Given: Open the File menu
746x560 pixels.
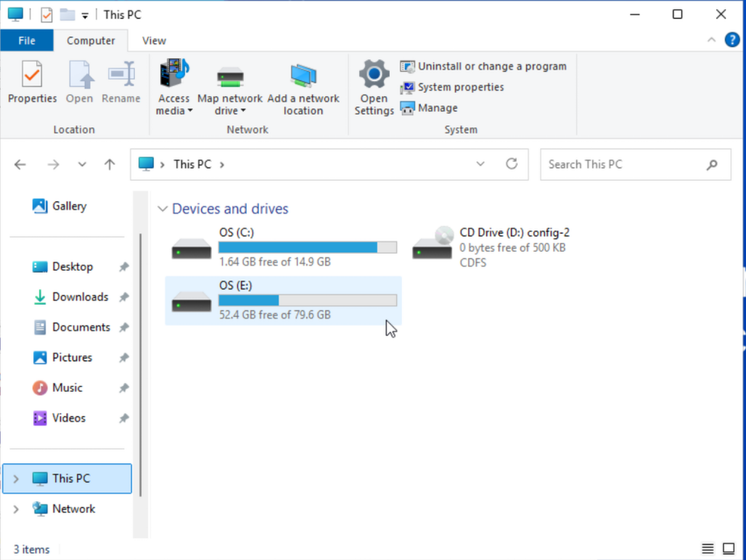Looking at the screenshot, I should tap(27, 41).
